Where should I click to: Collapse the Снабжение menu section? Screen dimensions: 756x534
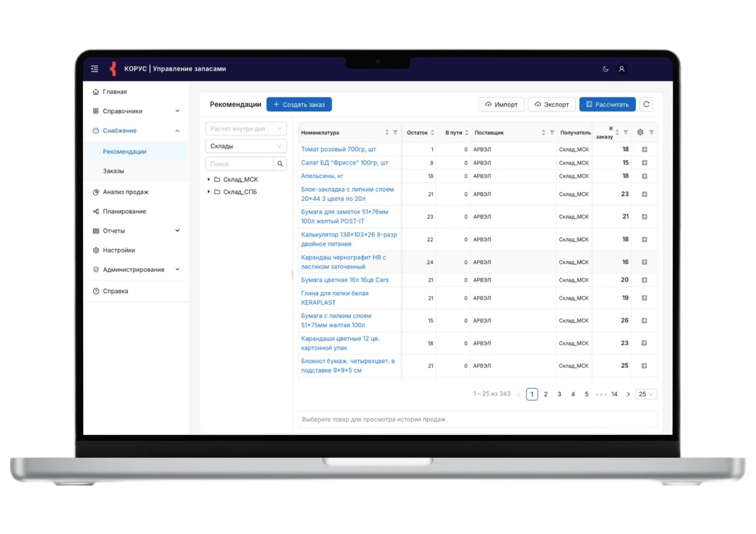(x=136, y=131)
